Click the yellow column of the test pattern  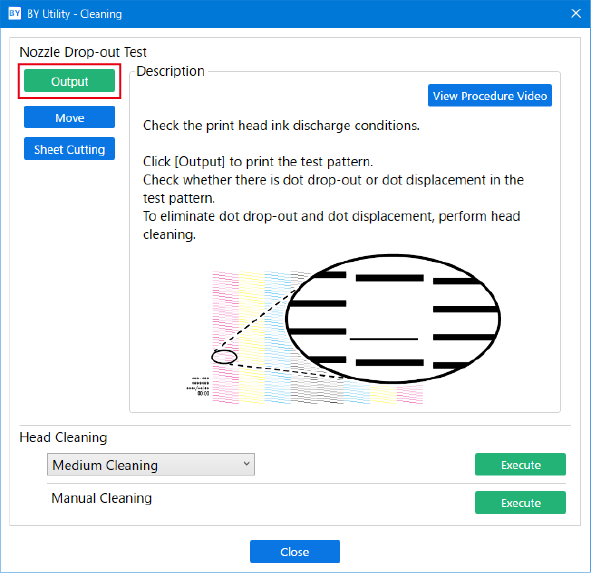coord(251,337)
